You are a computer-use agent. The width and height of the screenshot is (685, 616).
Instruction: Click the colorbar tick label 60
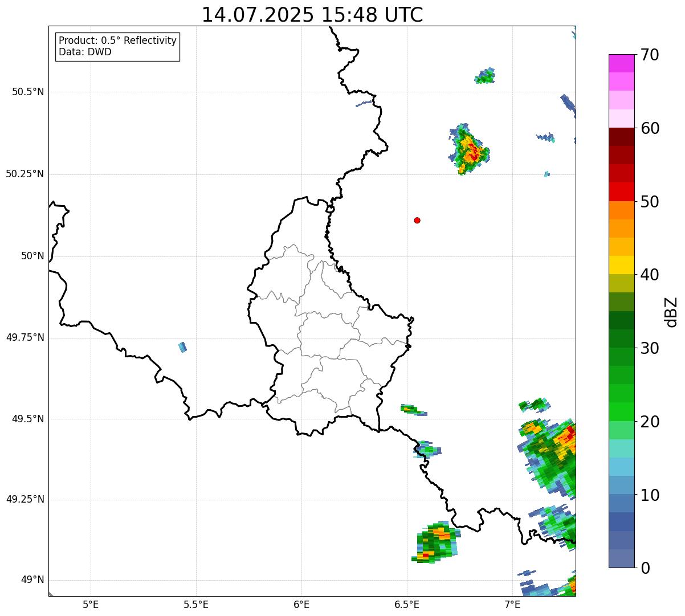650,128
